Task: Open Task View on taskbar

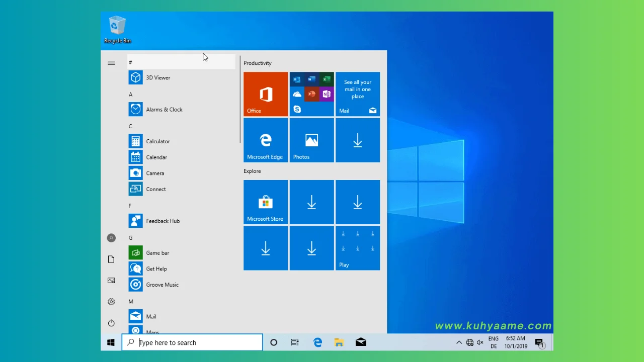Action: (x=295, y=342)
